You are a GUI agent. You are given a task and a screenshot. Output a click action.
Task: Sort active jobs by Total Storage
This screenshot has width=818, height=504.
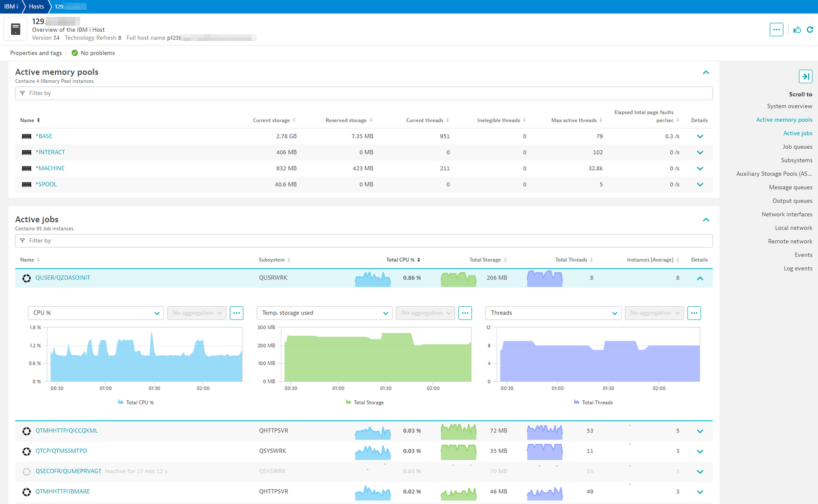point(488,260)
